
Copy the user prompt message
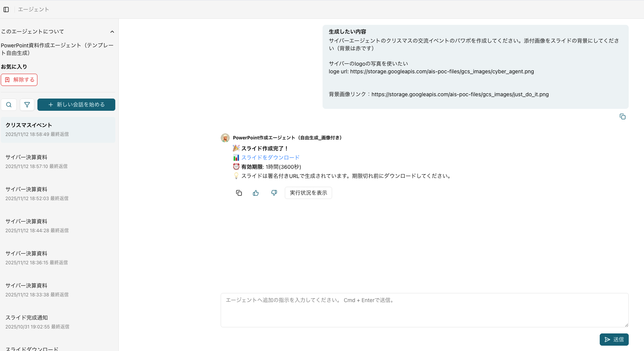coord(622,116)
